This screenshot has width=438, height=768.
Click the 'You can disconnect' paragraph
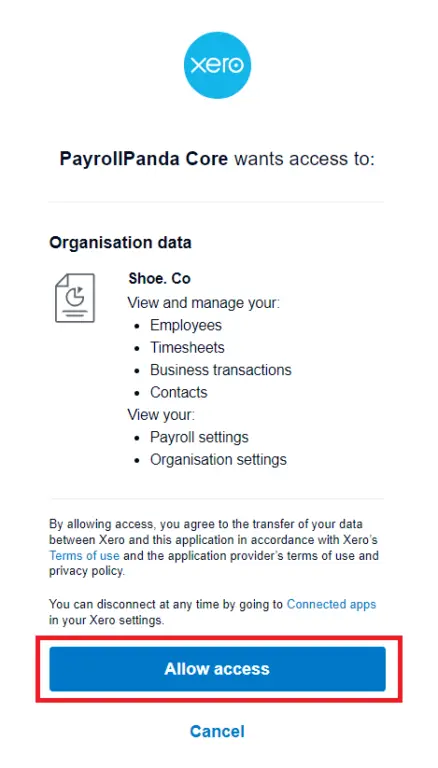pos(213,612)
